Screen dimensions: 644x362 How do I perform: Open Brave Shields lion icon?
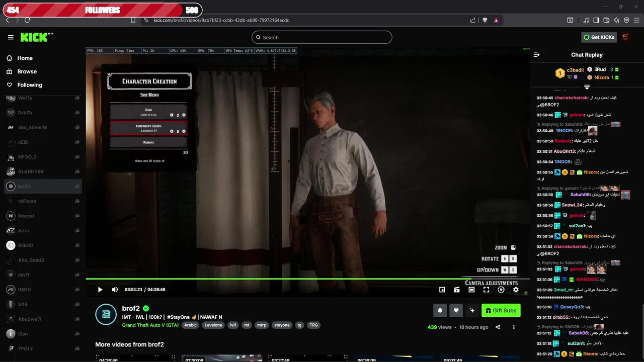(x=485, y=20)
